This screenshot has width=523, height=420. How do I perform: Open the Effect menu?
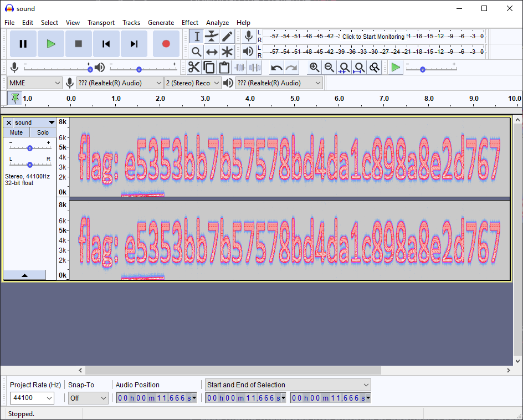(x=190, y=23)
